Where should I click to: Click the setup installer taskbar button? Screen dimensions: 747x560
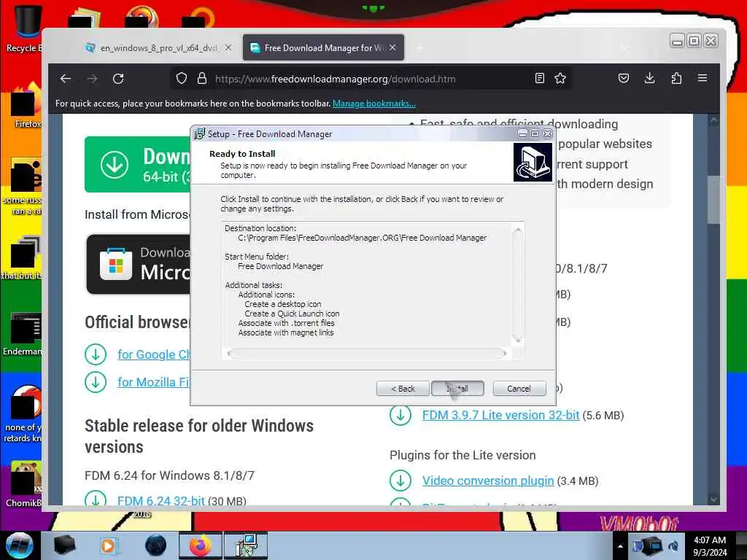tap(245, 545)
